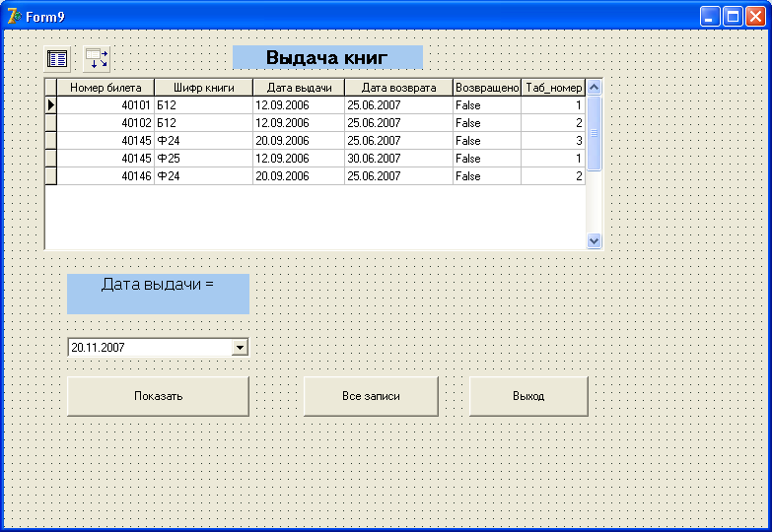Screen dimensions: 772x532
Task: Click the Дата возврата column header
Action: click(398, 88)
